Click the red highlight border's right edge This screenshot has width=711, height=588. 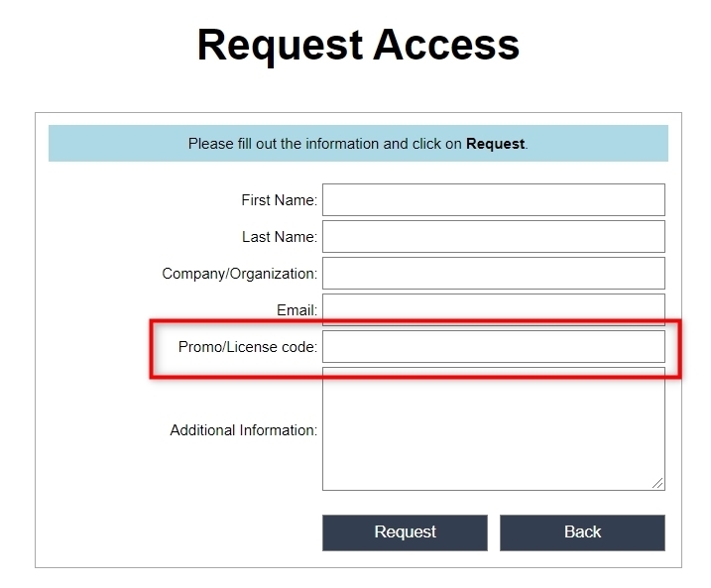(680, 347)
